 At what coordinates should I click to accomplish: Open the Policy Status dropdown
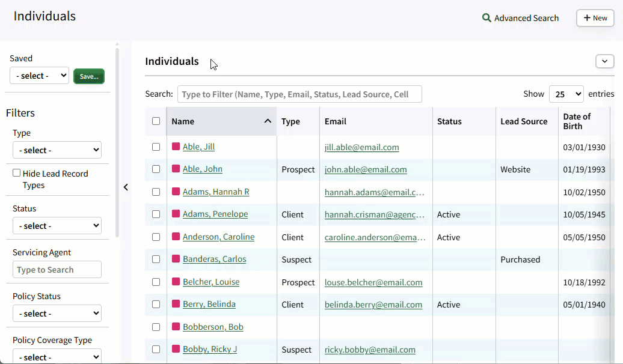pyautogui.click(x=57, y=313)
